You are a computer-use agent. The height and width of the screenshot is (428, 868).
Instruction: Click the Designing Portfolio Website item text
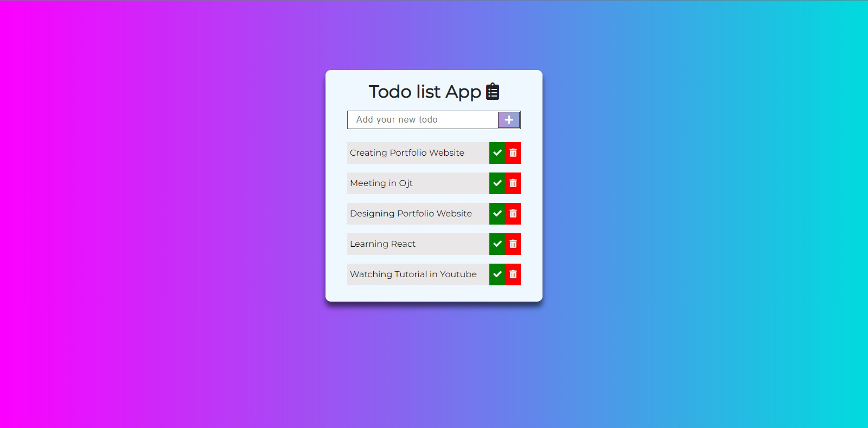[x=411, y=214]
